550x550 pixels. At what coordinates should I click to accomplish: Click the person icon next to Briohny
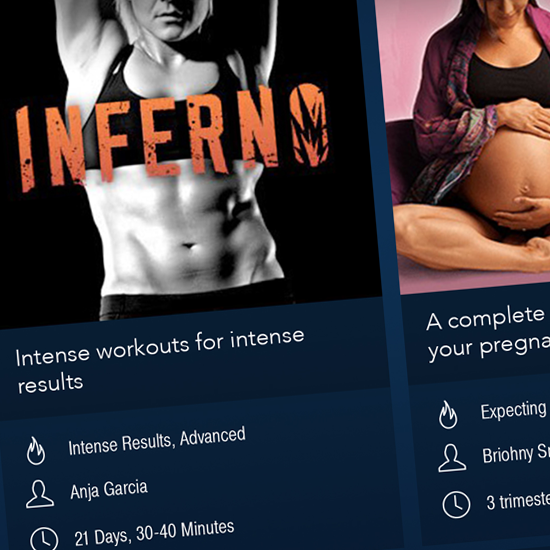pyautogui.click(x=452, y=458)
